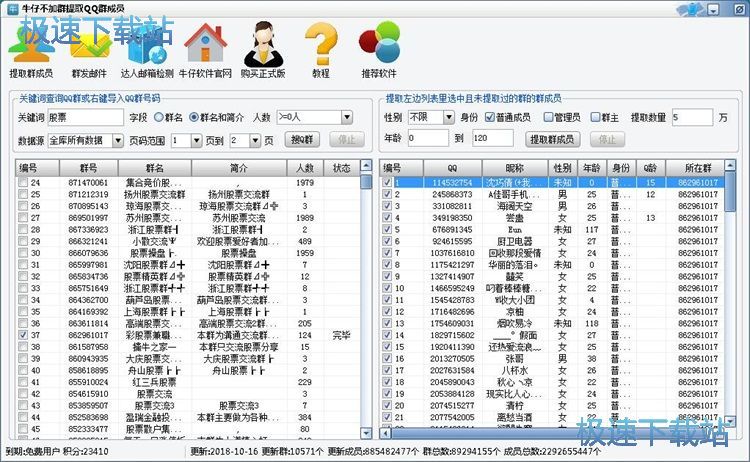Click the 提取数量 input field
The height and width of the screenshot is (462, 750).
click(692, 117)
